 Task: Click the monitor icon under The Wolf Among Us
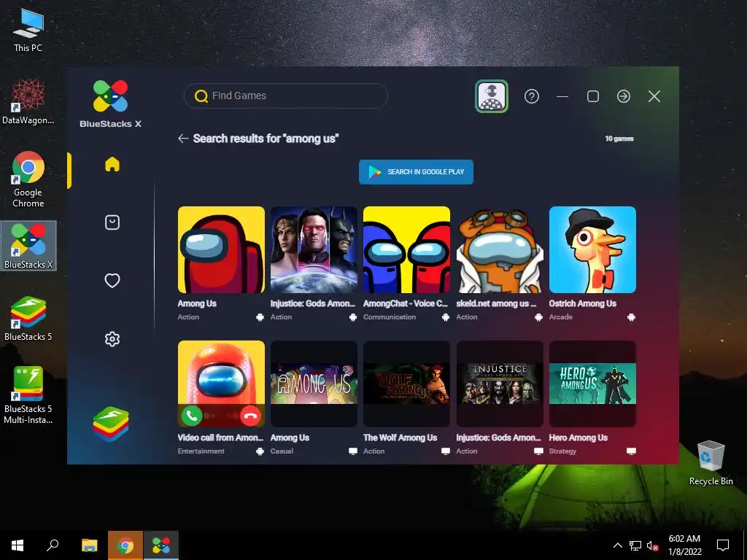pos(446,451)
